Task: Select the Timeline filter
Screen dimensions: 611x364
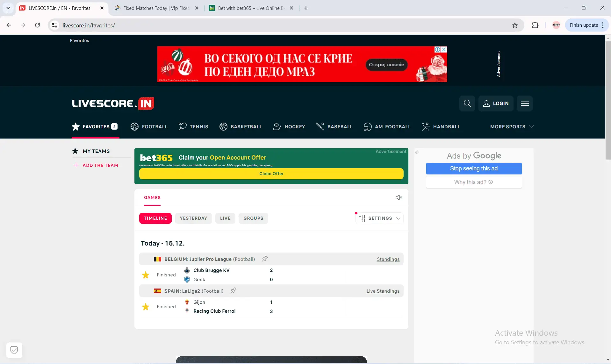Action: [x=155, y=218]
